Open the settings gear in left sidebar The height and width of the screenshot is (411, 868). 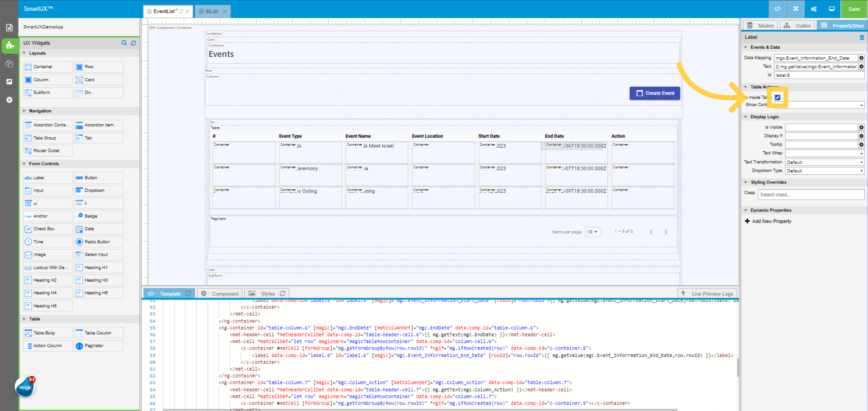click(x=9, y=100)
